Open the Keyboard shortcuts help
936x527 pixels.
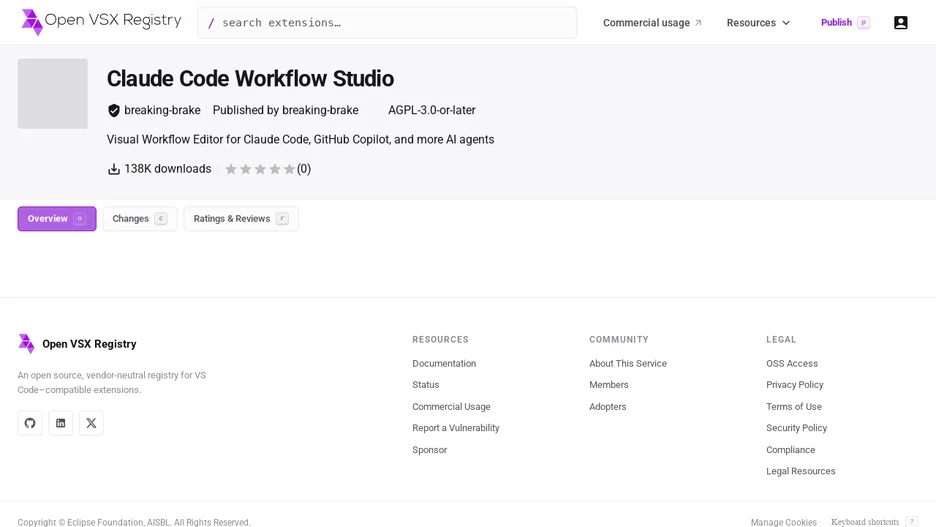click(874, 522)
